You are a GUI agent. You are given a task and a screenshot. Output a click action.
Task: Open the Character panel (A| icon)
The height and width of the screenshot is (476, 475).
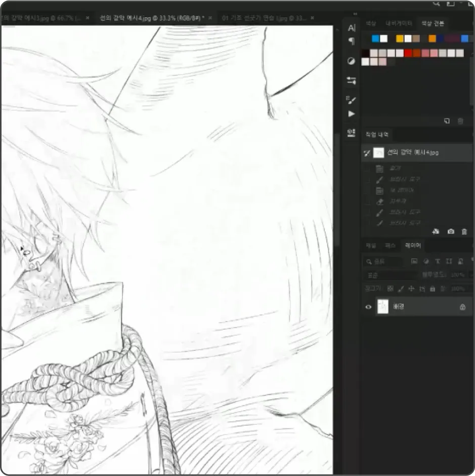pos(351,28)
